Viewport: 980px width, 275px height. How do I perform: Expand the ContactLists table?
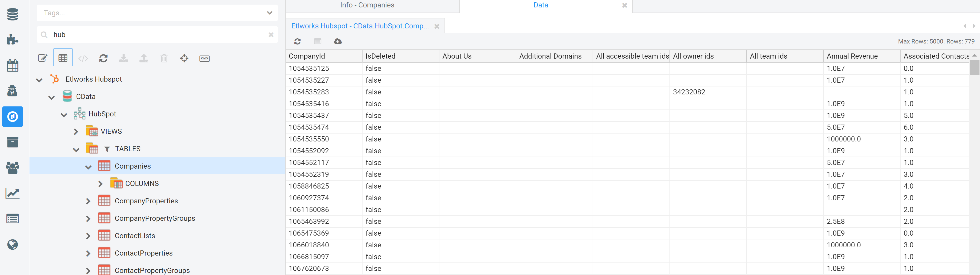pos(88,236)
